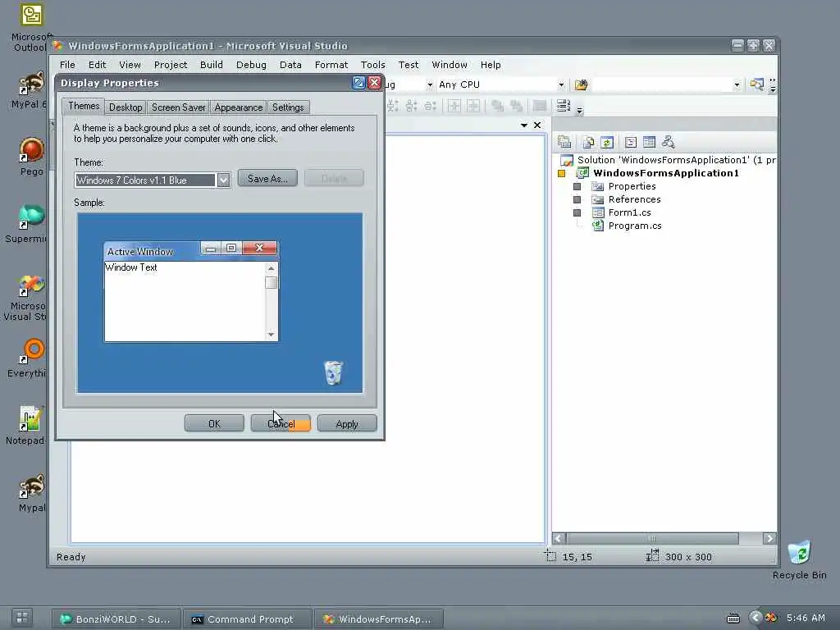The width and height of the screenshot is (840, 630).
Task: Click the Increase Vertical Spacing layout icon
Action: pyautogui.click(x=392, y=106)
